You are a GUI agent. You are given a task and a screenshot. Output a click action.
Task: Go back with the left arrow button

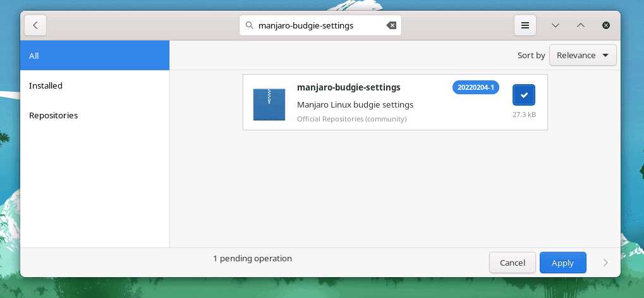pyautogui.click(x=35, y=25)
